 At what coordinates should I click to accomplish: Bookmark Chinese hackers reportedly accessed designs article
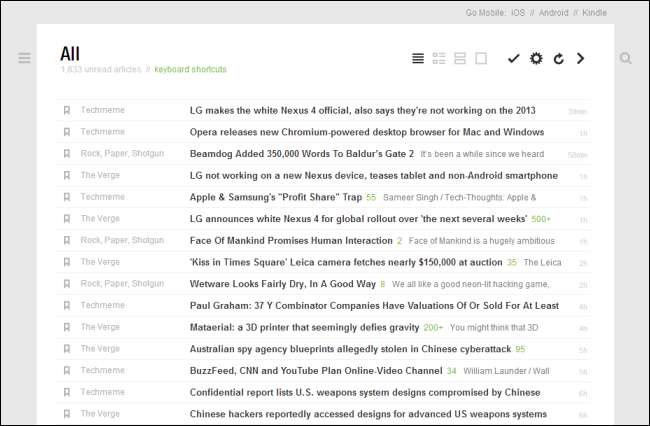coord(67,414)
